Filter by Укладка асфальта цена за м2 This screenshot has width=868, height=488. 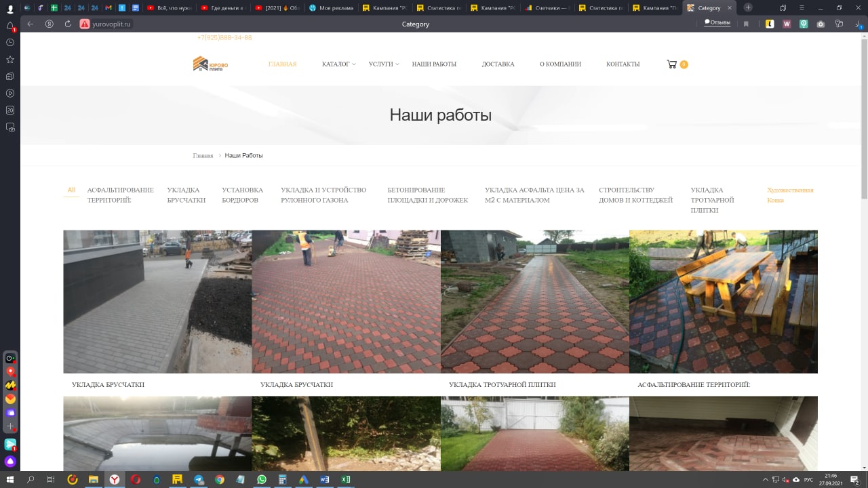pyautogui.click(x=534, y=195)
